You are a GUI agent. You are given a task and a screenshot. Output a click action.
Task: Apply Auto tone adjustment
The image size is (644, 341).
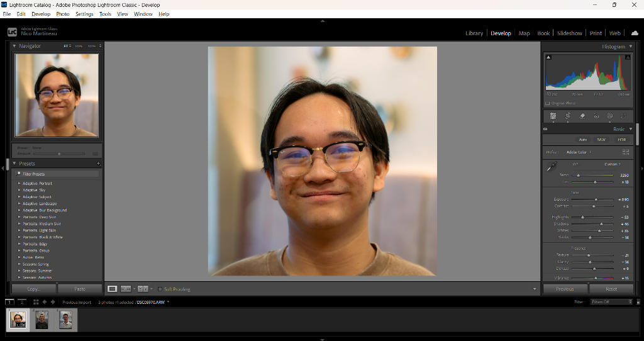coord(583,140)
